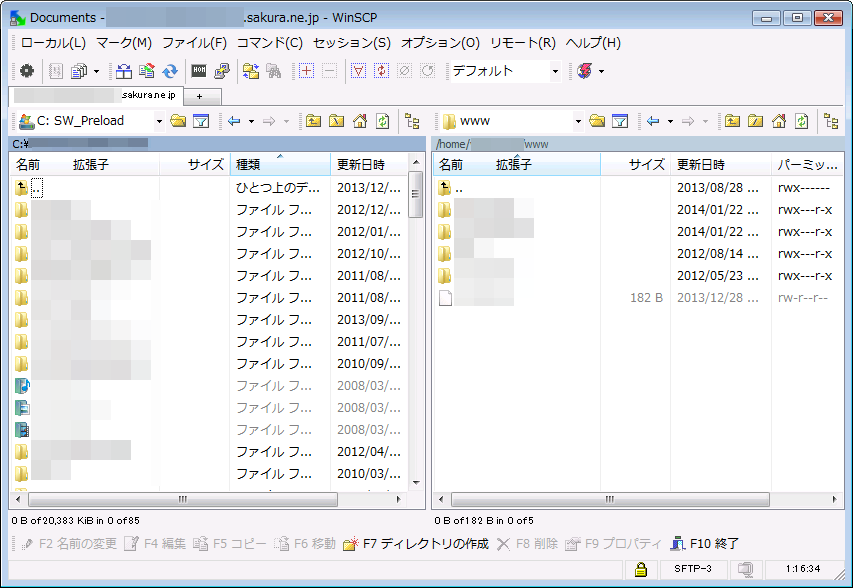Toggle the local panel directory tree
853x588 pixels.
[412, 121]
